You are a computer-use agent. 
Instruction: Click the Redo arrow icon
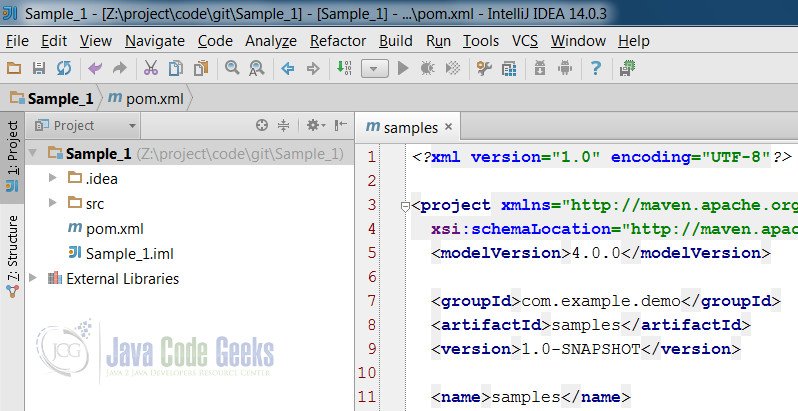(x=120, y=68)
